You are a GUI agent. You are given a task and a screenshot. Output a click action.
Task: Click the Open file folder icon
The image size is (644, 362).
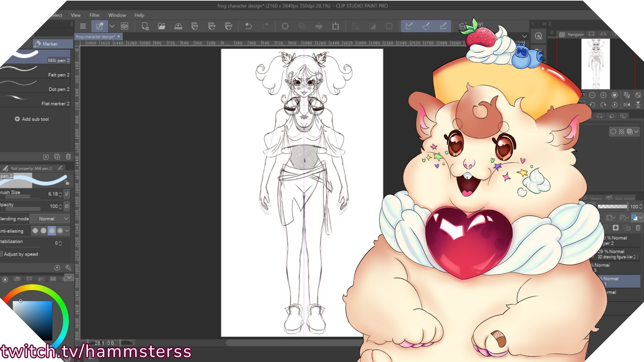point(162,26)
